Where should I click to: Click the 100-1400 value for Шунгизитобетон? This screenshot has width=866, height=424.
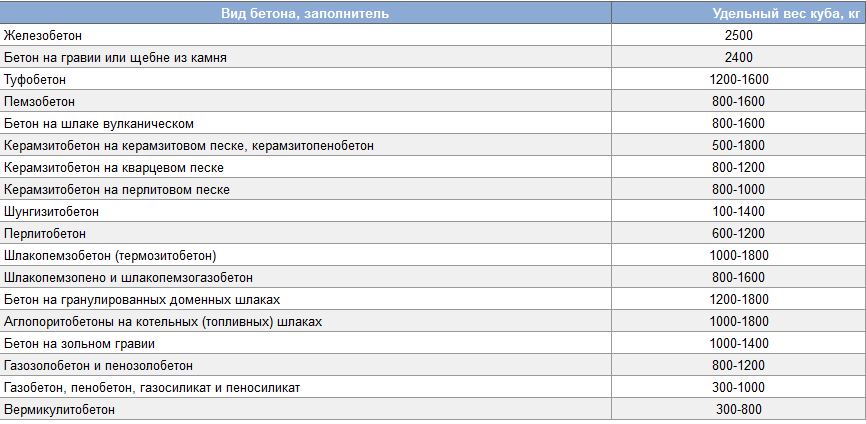[739, 211]
